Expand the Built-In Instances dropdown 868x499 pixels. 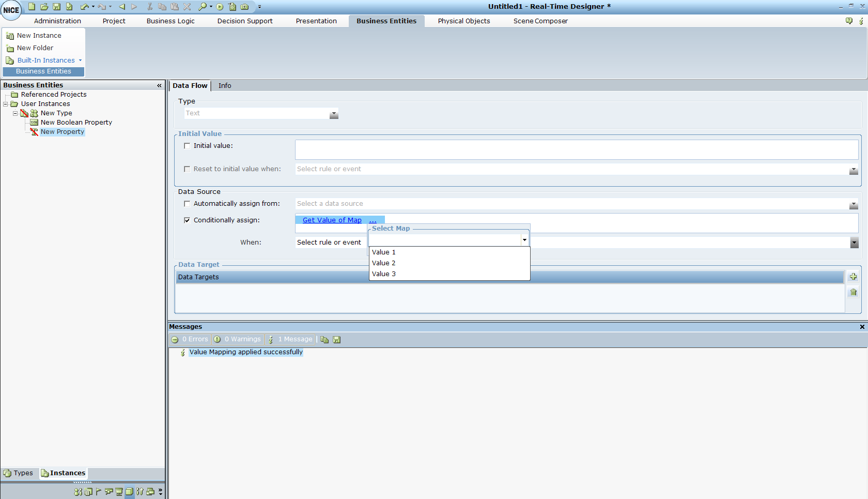(80, 61)
